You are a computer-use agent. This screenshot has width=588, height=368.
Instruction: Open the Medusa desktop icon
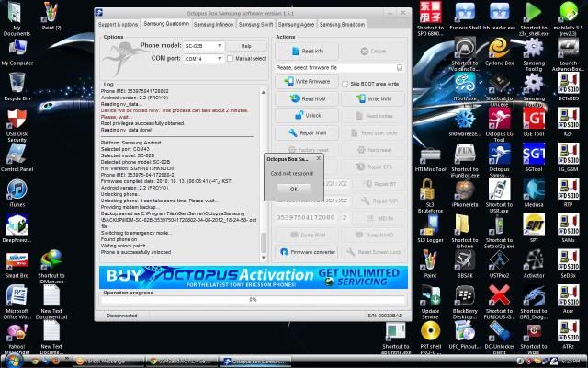(x=534, y=192)
